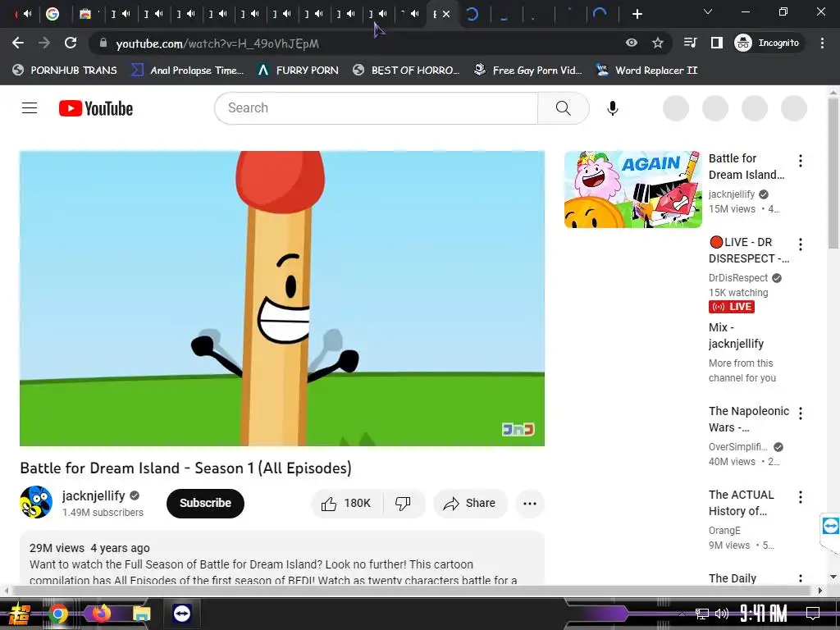Open the Word Replacer II bookmark

647,71
